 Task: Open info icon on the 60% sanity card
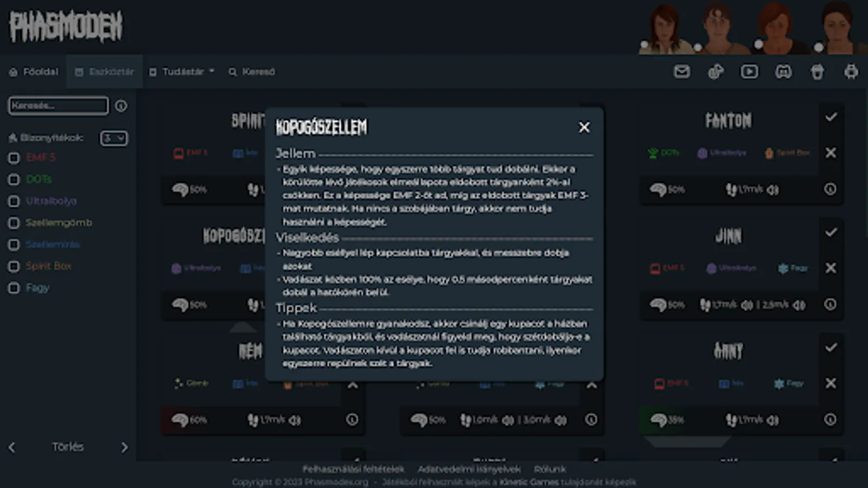click(352, 419)
